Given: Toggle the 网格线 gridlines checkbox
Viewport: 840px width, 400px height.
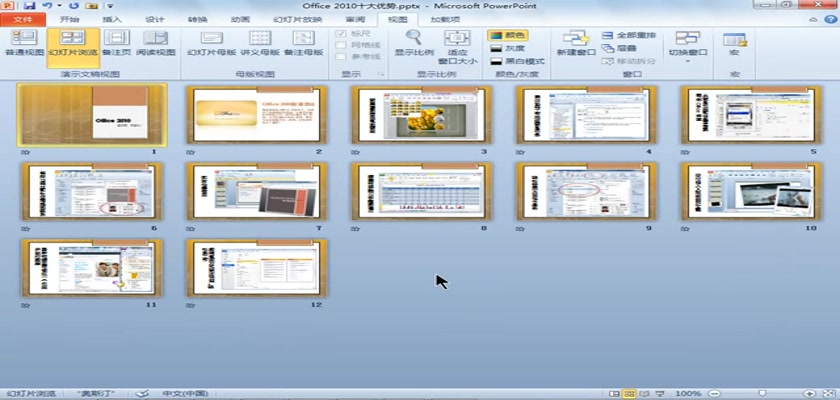Looking at the screenshot, I should (340, 45).
